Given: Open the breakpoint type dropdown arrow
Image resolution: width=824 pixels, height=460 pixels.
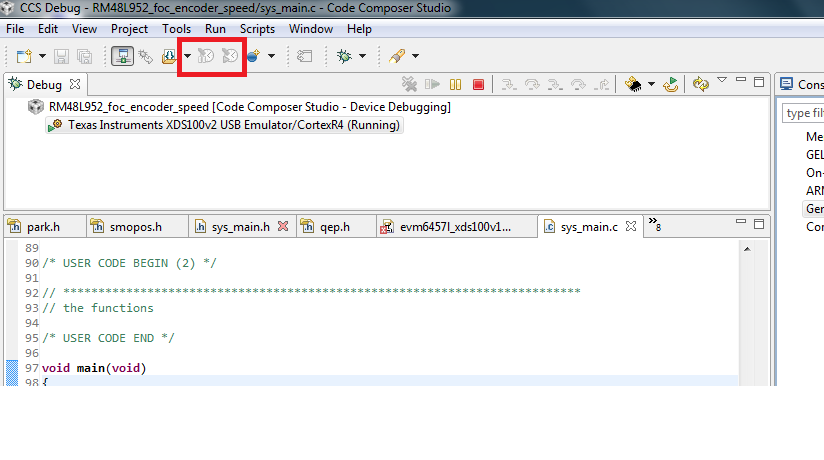Looking at the screenshot, I should (x=271, y=56).
